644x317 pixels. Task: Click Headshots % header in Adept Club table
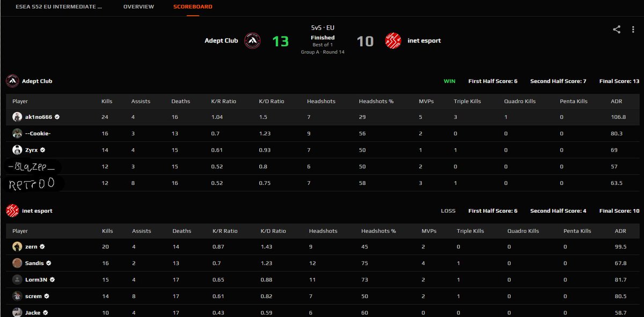(x=376, y=101)
